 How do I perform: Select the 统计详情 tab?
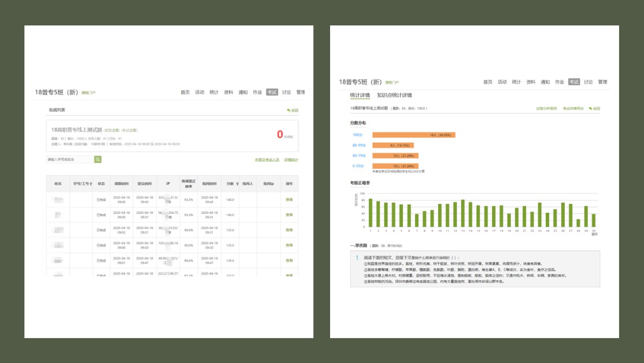tap(360, 95)
